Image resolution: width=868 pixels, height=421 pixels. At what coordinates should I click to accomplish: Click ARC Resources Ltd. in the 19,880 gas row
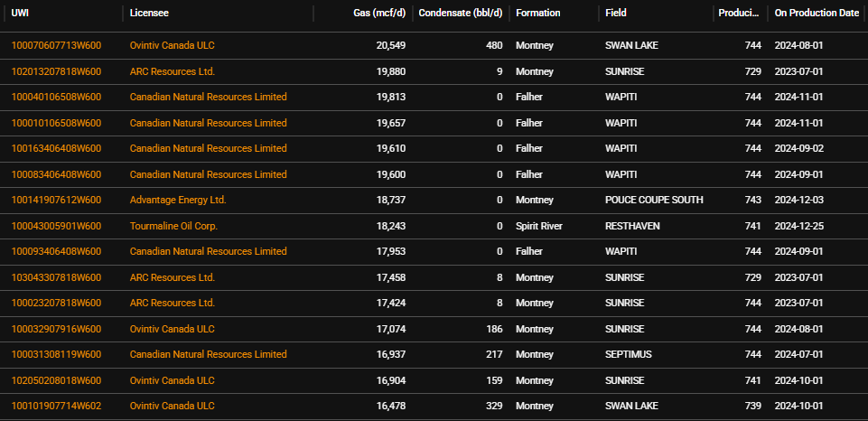point(173,71)
